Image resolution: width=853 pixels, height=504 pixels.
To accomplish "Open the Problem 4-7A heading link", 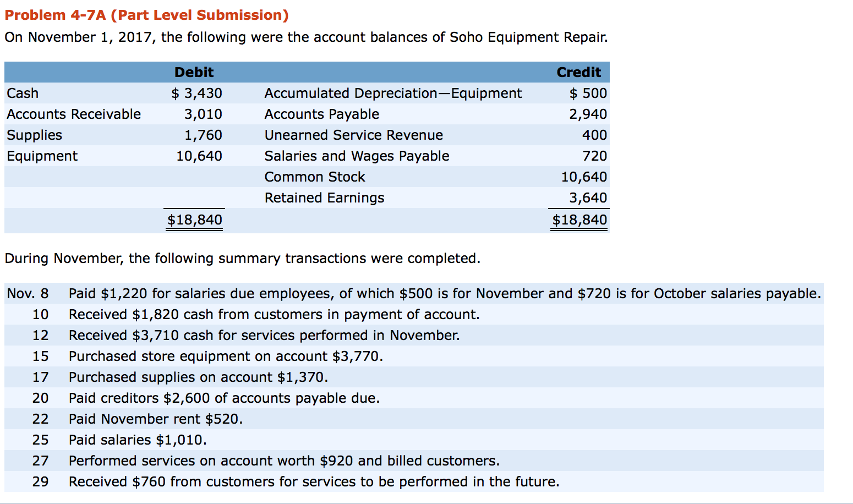I will [144, 15].
